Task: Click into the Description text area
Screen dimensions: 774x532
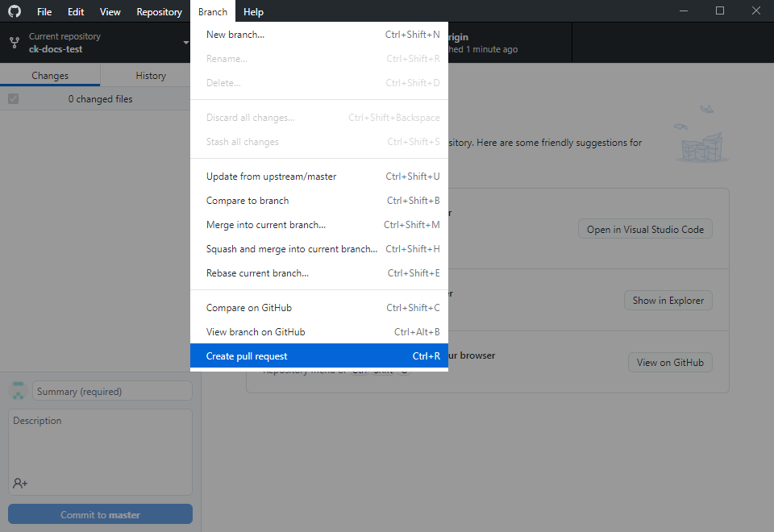Action: pyautogui.click(x=100, y=443)
